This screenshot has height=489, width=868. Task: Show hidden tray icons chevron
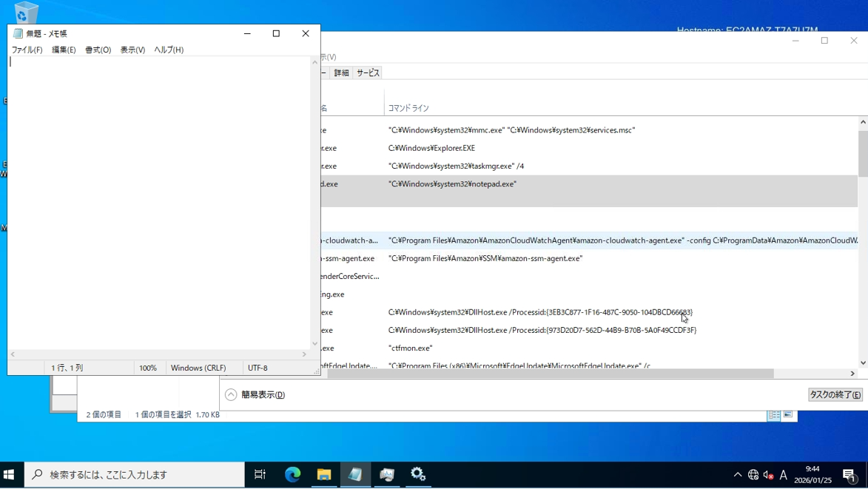click(738, 475)
